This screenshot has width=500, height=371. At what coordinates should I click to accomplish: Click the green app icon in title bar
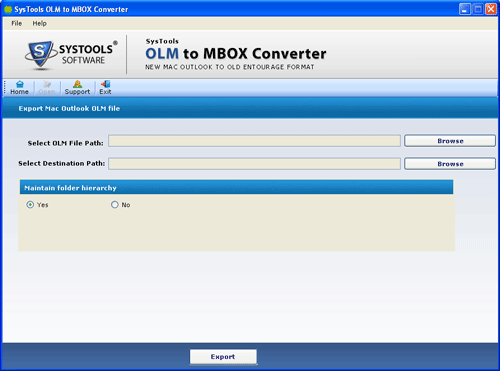8,9
